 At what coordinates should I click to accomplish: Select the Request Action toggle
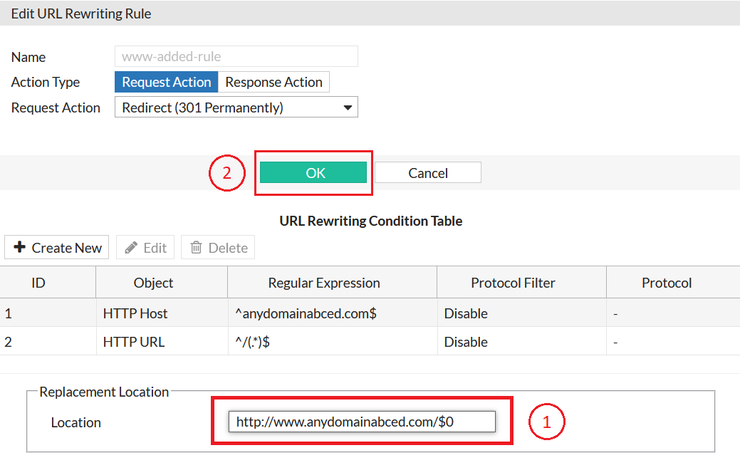click(x=167, y=82)
